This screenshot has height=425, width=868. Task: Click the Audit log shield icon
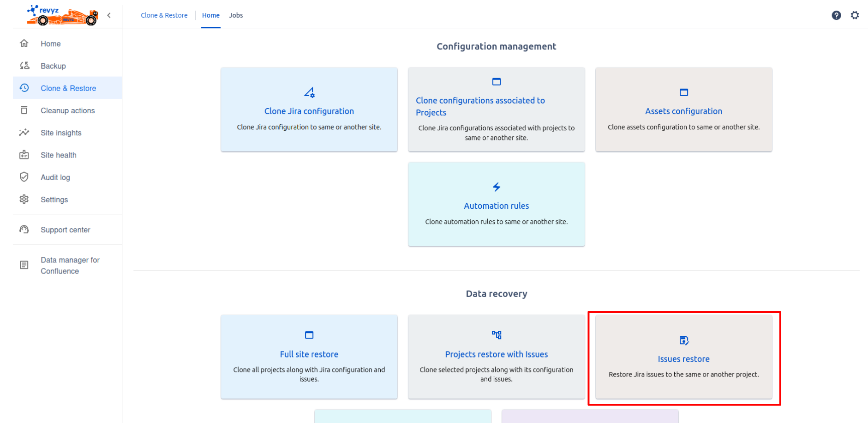click(24, 177)
